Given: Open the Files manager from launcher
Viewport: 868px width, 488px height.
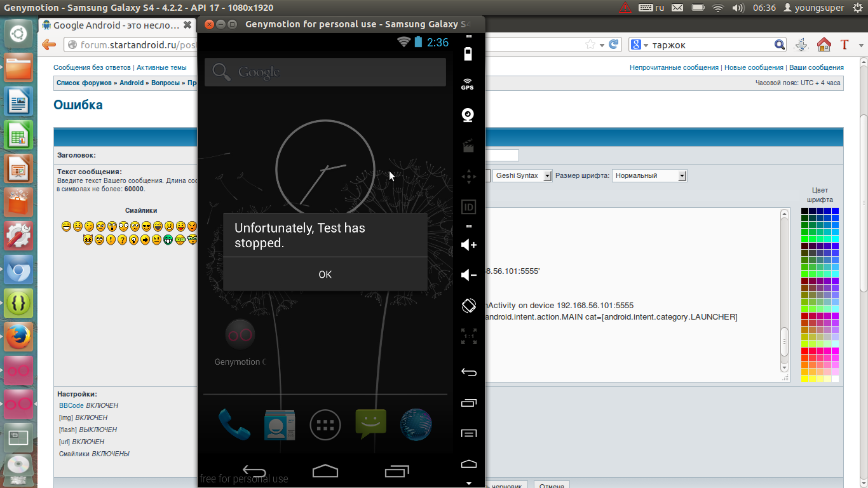Looking at the screenshot, I should [18, 67].
